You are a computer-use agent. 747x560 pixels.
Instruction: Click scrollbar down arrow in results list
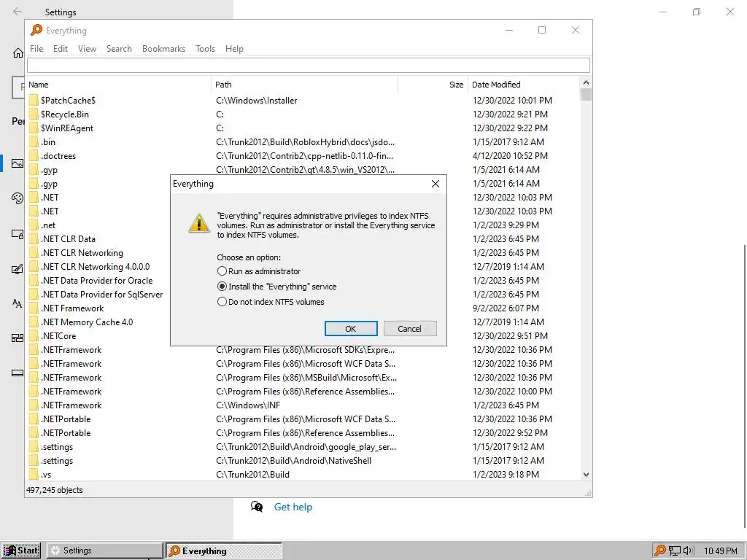[586, 475]
